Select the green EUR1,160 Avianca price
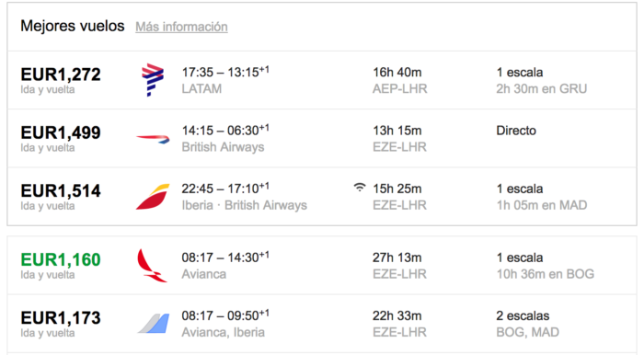The width and height of the screenshot is (644, 355). click(61, 259)
